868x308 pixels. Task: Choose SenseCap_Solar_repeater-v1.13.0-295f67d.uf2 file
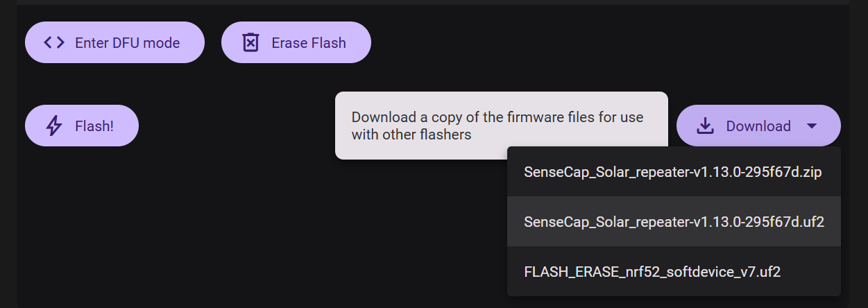pos(673,221)
